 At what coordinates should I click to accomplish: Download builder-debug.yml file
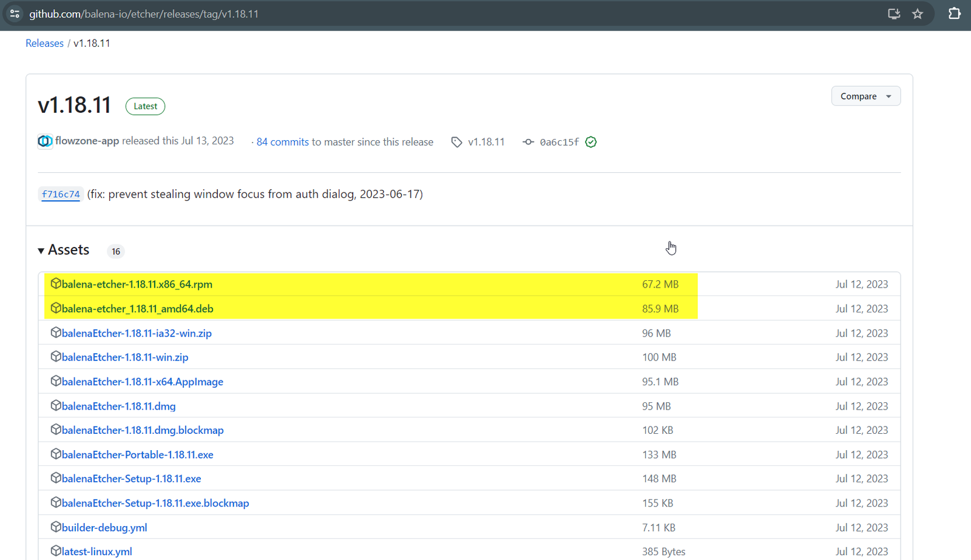(104, 527)
